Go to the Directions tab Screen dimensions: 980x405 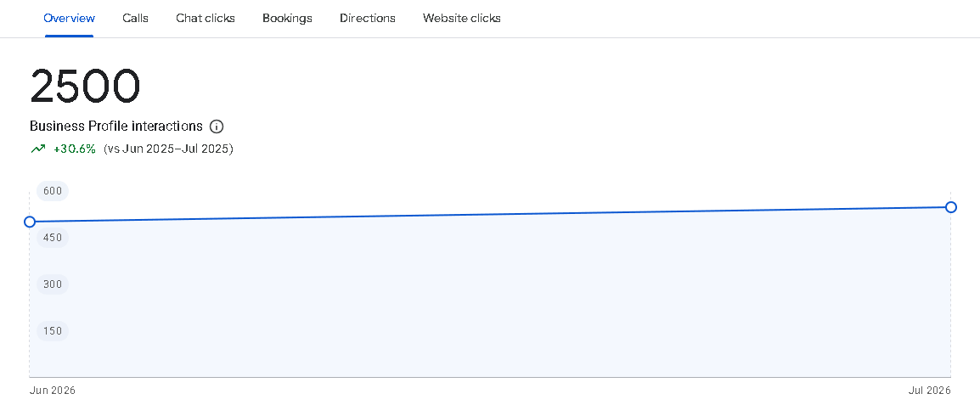(x=368, y=18)
